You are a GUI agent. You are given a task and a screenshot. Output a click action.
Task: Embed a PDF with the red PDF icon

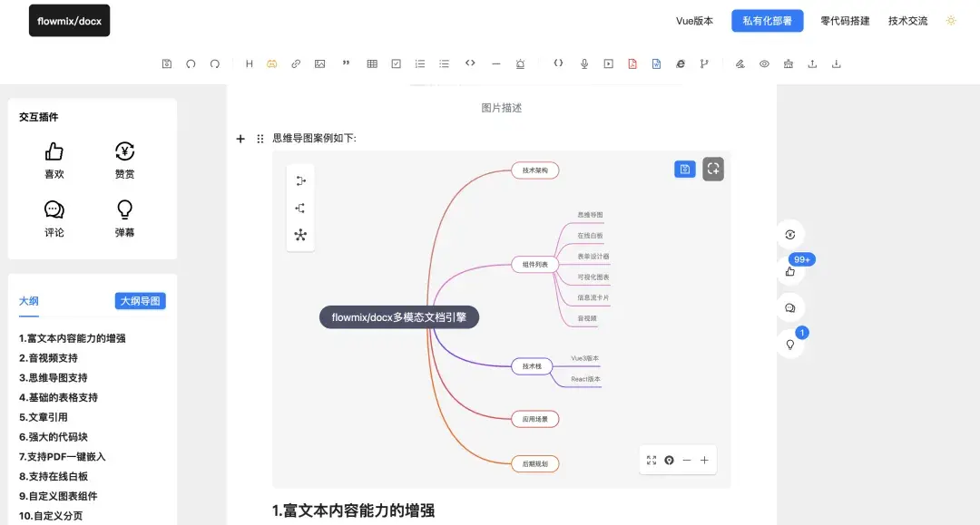pyautogui.click(x=632, y=63)
